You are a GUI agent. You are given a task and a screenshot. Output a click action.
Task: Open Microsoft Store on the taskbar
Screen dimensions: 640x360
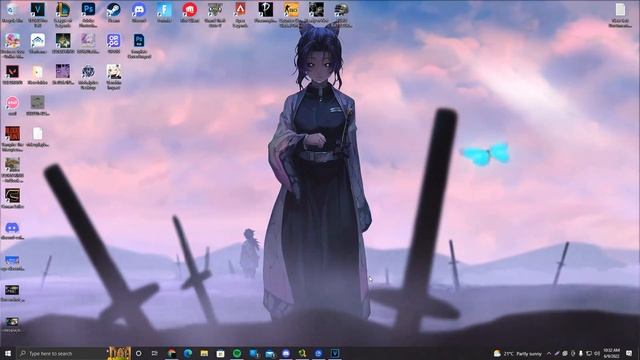point(220,353)
